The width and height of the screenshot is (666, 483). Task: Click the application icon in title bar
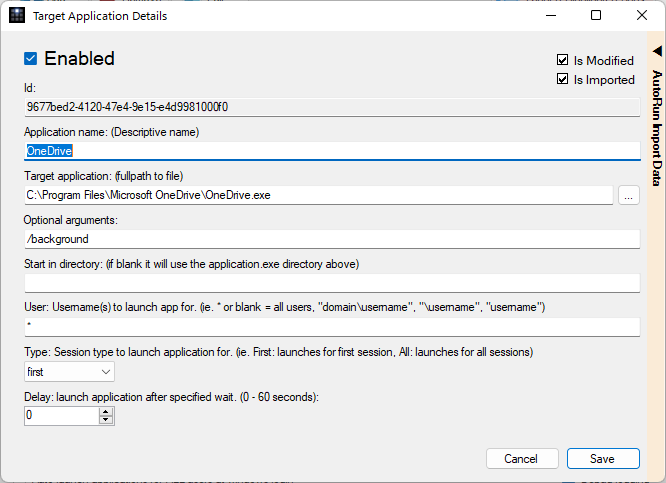[17, 16]
